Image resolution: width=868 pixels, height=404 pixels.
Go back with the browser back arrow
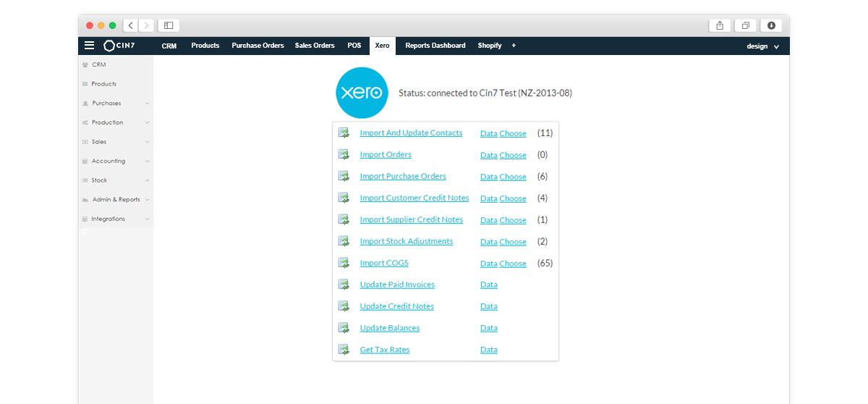(131, 25)
